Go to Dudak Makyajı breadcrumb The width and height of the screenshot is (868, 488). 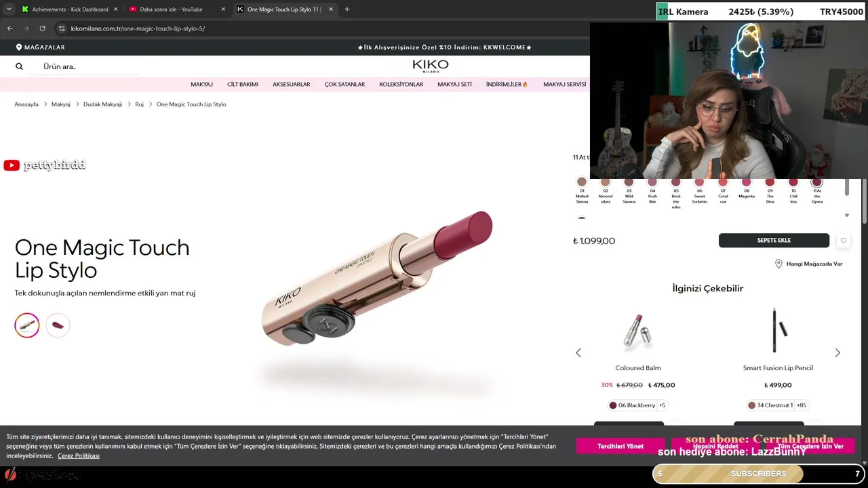[102, 104]
